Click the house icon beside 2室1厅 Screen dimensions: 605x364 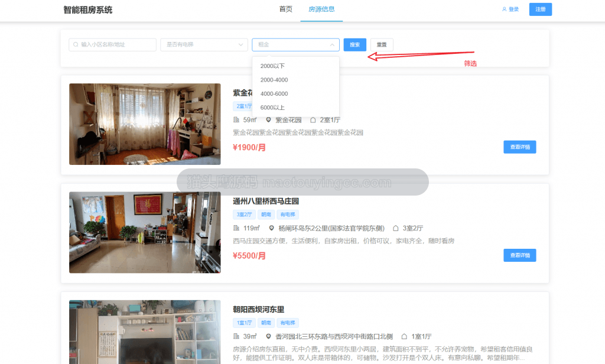pos(313,120)
